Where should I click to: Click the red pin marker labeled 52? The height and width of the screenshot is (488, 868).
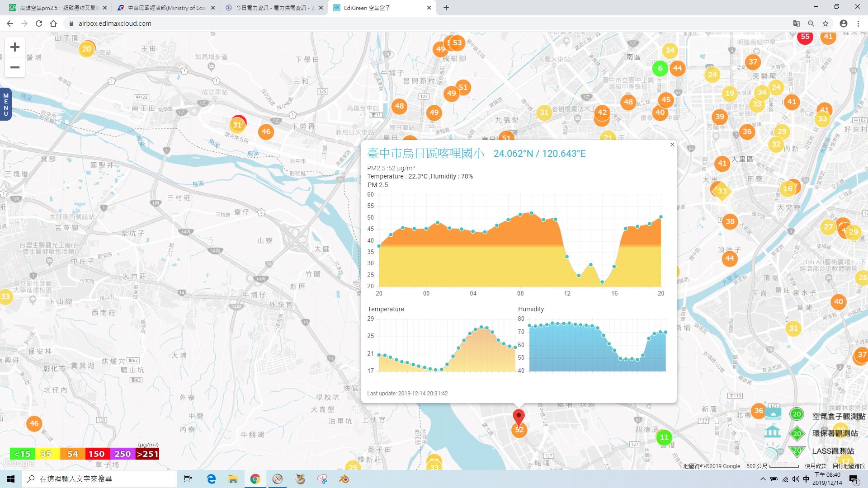click(x=519, y=417)
